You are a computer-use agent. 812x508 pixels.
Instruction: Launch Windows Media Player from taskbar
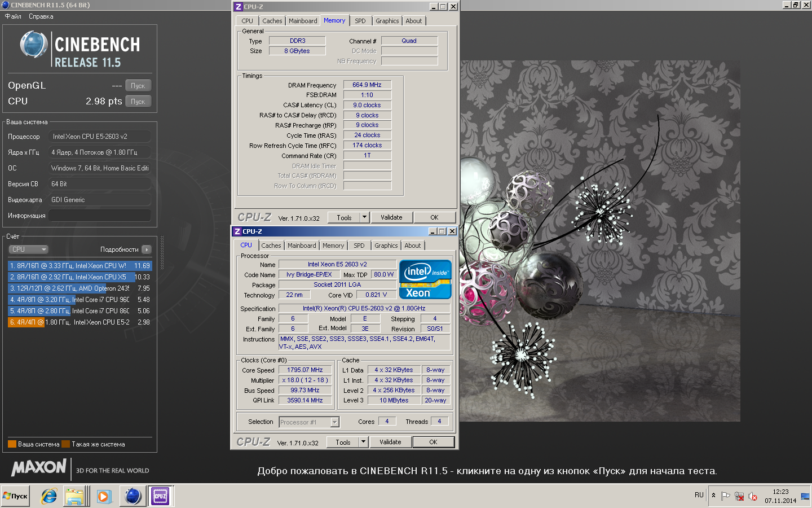coord(104,496)
